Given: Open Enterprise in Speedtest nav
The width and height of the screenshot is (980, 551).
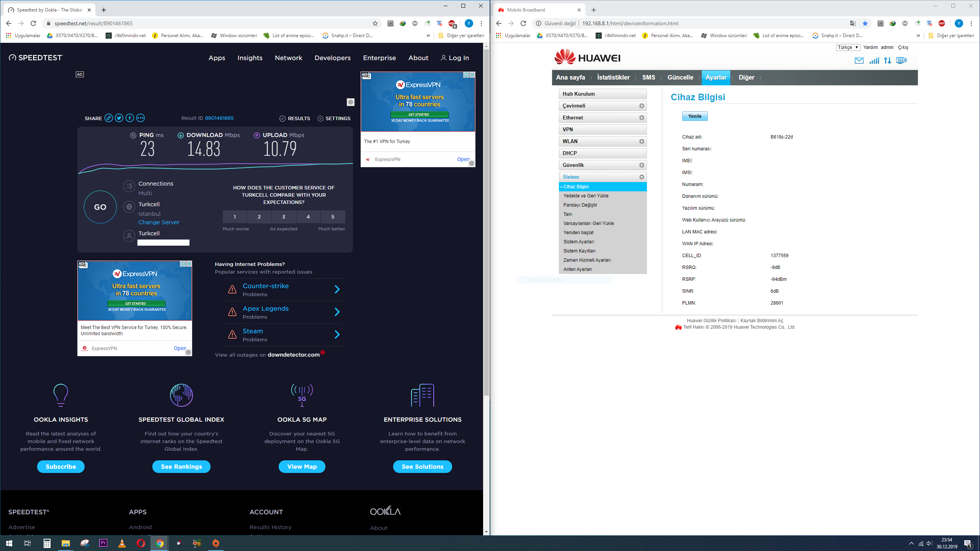Looking at the screenshot, I should point(379,58).
